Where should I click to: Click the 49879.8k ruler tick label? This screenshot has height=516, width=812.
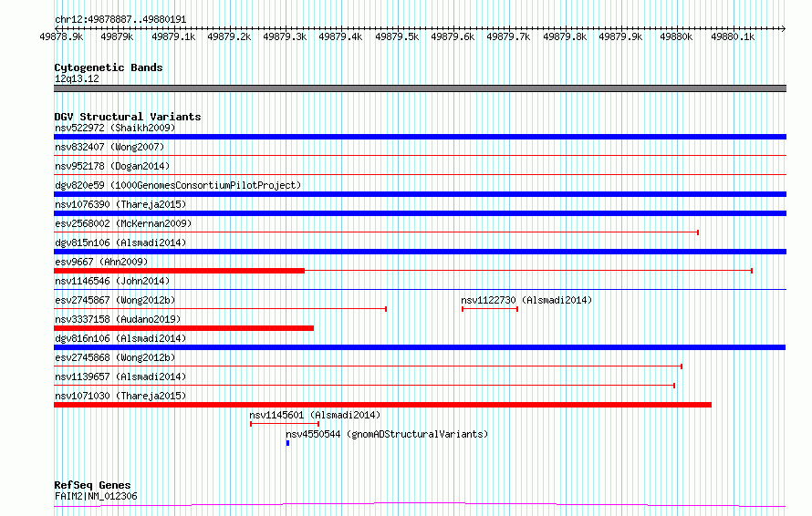tap(565, 36)
